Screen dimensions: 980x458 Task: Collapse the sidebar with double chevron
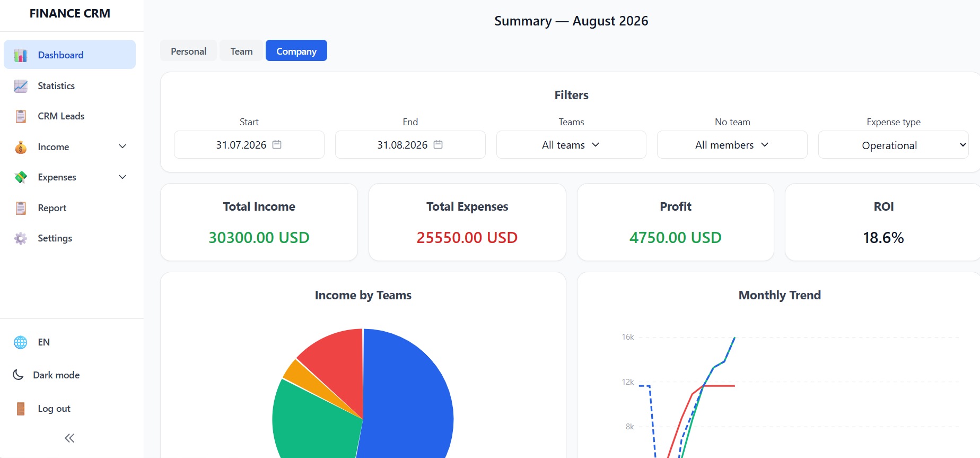[x=69, y=438]
